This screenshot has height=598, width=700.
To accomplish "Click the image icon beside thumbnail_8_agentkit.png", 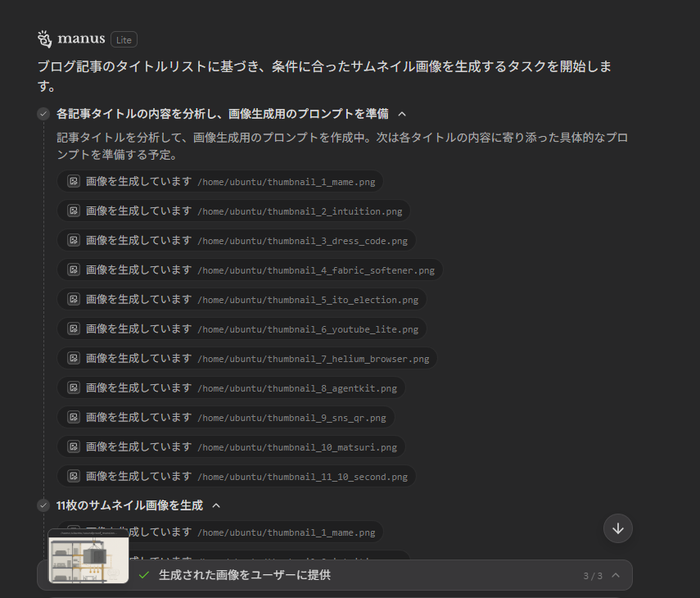I will pyautogui.click(x=74, y=387).
